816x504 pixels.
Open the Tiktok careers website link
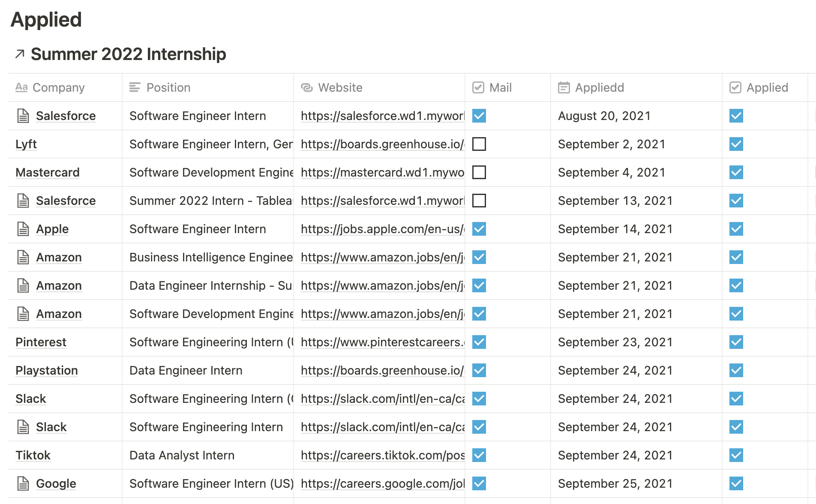(x=382, y=455)
